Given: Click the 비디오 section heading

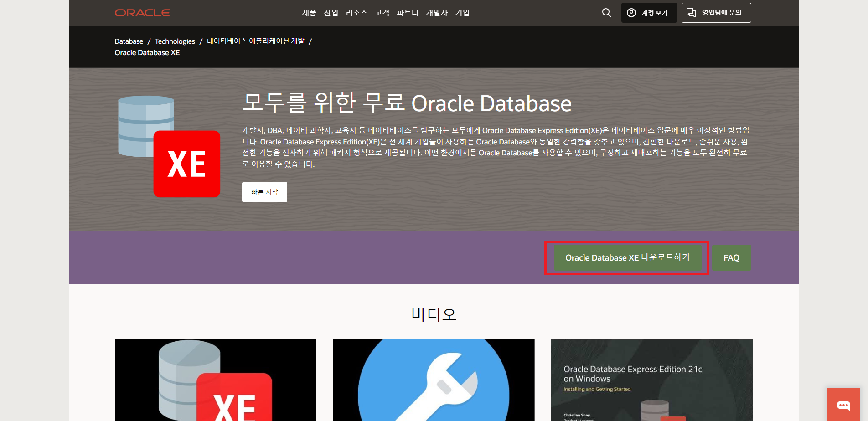Looking at the screenshot, I should coord(434,314).
